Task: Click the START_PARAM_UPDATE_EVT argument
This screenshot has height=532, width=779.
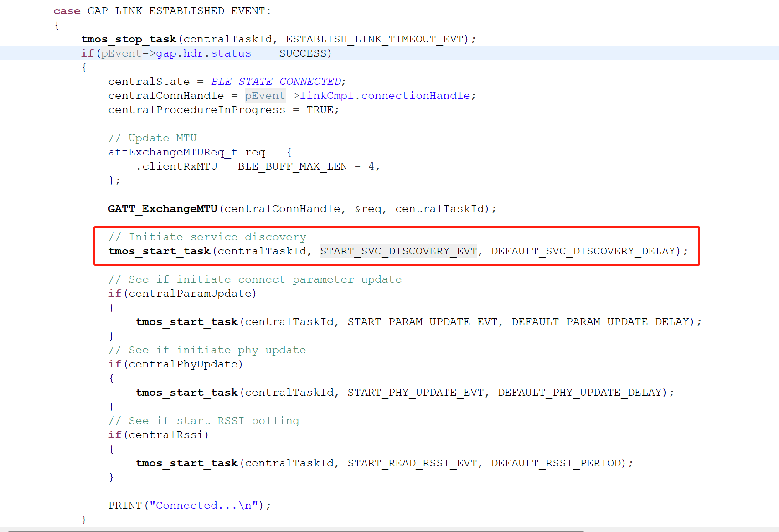Action: [x=422, y=322]
